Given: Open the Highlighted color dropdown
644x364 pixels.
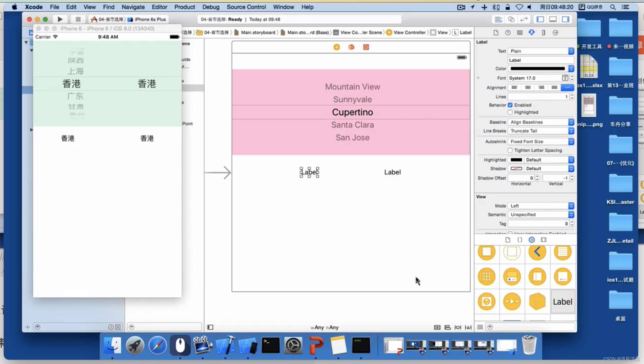Looking at the screenshot, I should tap(549, 160).
